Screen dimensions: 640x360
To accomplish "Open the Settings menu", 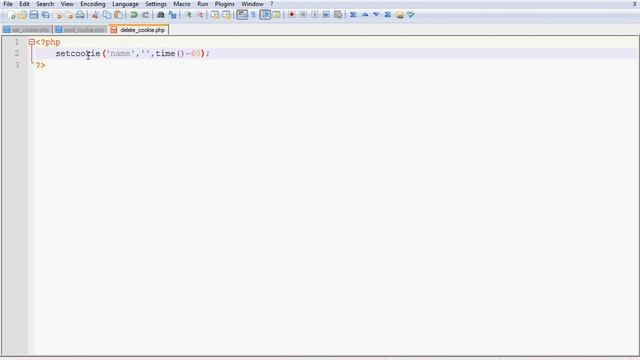I will (156, 4).
